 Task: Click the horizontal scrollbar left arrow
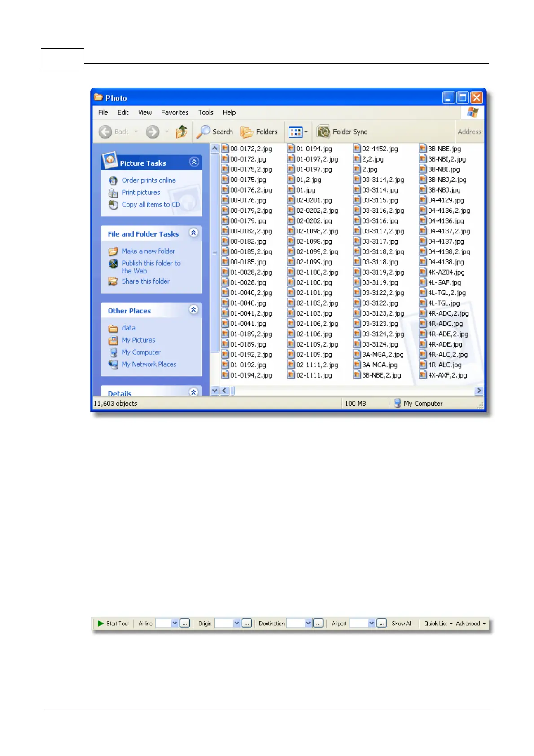click(224, 391)
